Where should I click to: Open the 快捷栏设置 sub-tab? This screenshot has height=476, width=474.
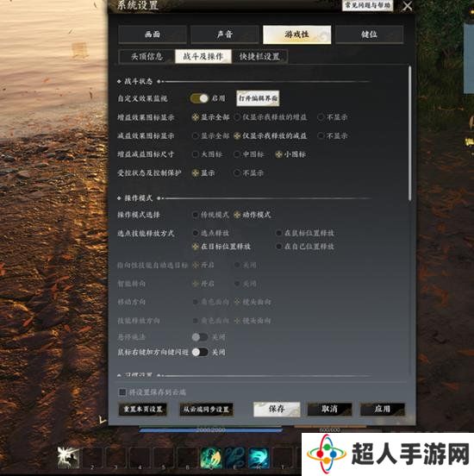coord(259,56)
